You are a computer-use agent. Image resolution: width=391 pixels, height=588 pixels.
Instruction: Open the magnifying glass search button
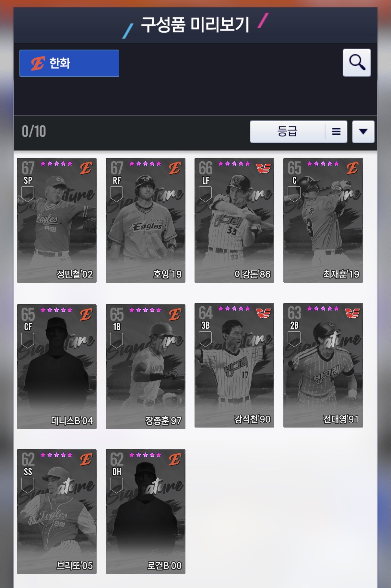pyautogui.click(x=357, y=63)
